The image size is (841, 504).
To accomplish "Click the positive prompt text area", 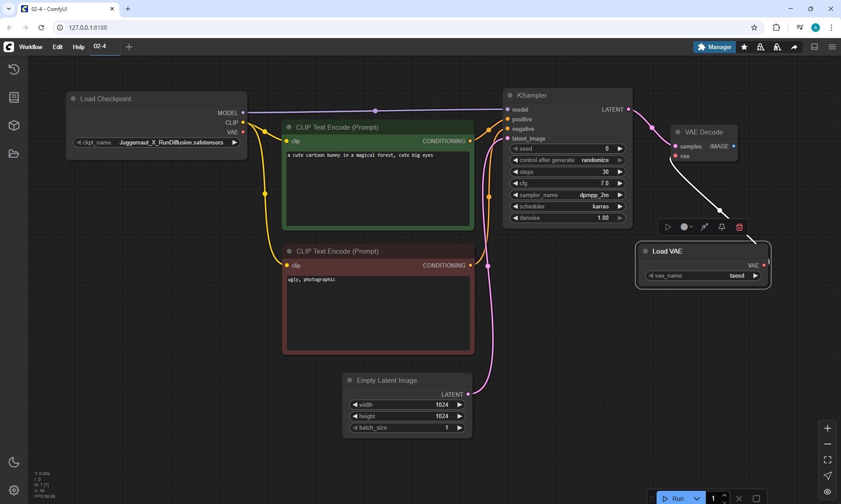I will (x=378, y=188).
